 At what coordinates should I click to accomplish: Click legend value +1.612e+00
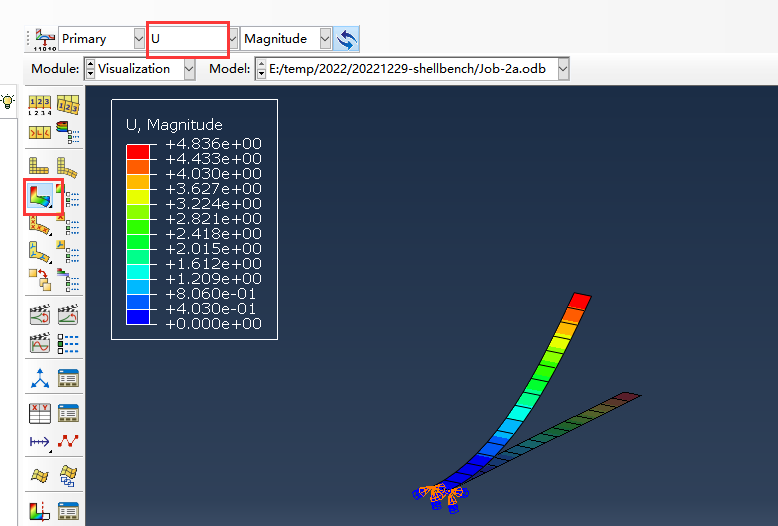pos(213,264)
